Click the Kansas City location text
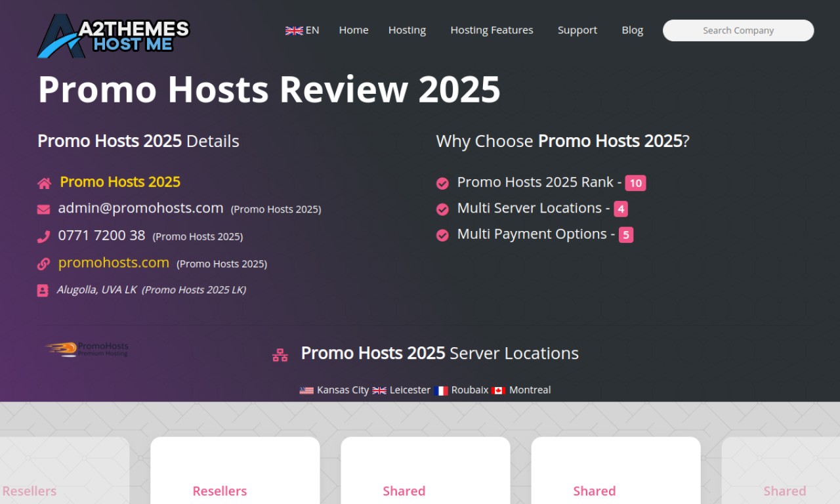This screenshot has height=504, width=840. (343, 390)
